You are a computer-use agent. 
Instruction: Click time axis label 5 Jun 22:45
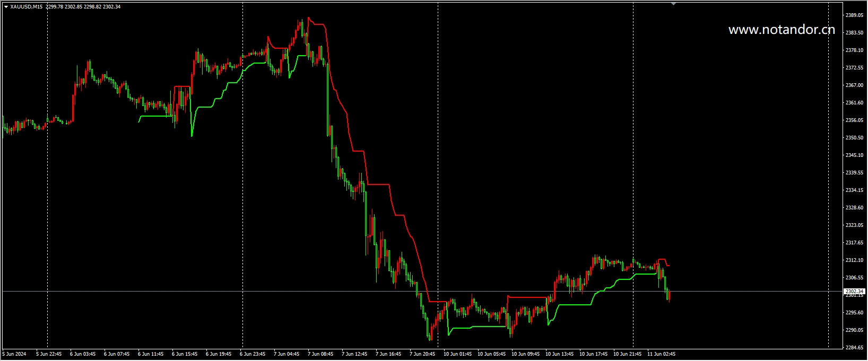coord(49,354)
